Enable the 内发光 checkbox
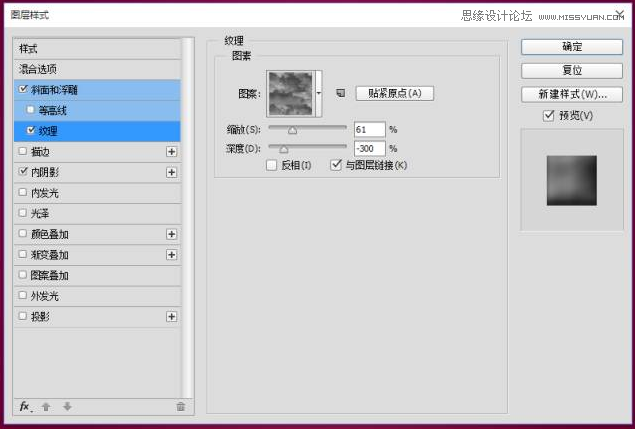 tap(23, 192)
